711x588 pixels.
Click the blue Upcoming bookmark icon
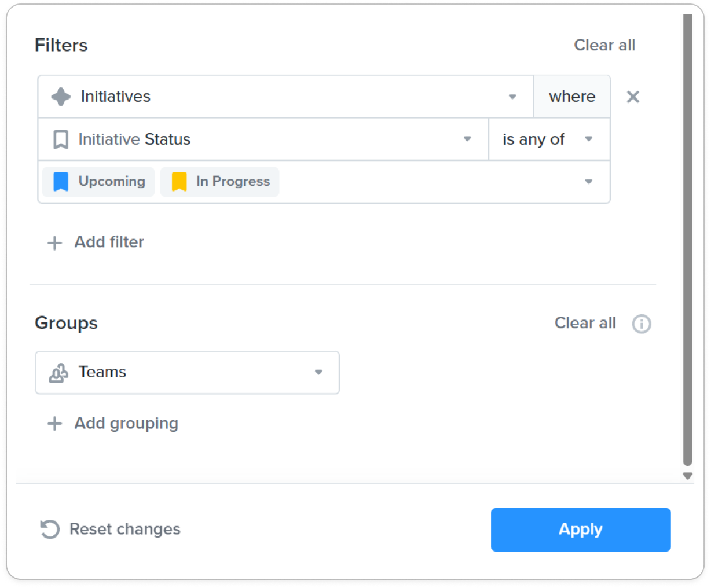61,182
